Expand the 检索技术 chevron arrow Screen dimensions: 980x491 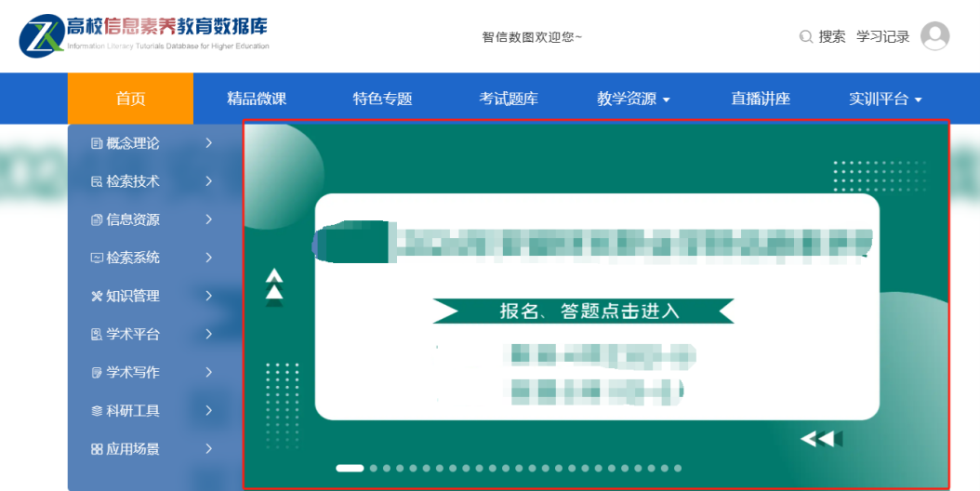click(209, 181)
